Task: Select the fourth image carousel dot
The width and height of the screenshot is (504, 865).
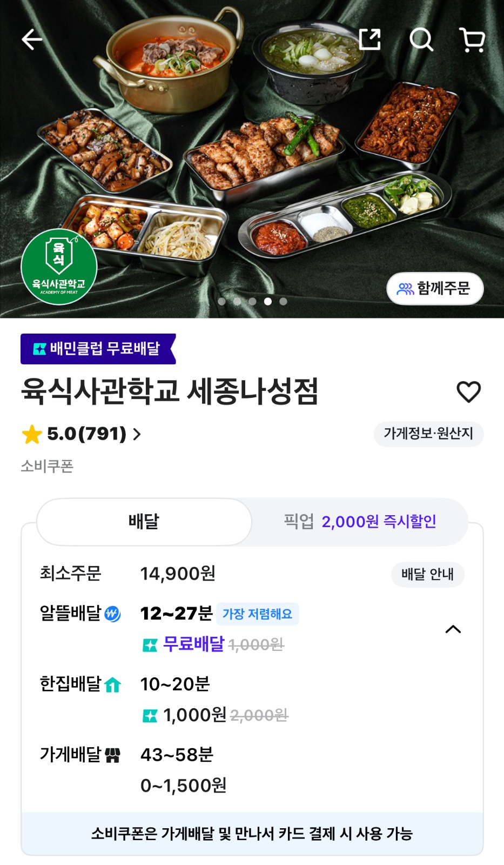Action: click(x=268, y=302)
